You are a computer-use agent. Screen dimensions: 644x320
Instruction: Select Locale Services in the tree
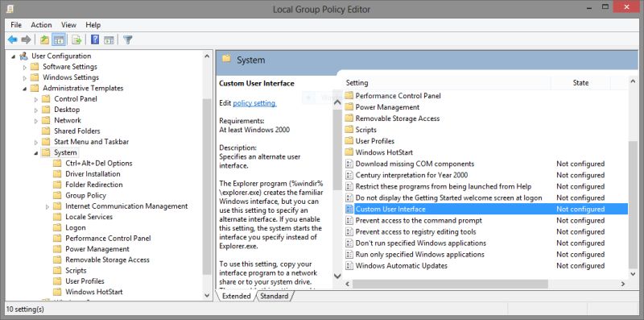point(89,217)
